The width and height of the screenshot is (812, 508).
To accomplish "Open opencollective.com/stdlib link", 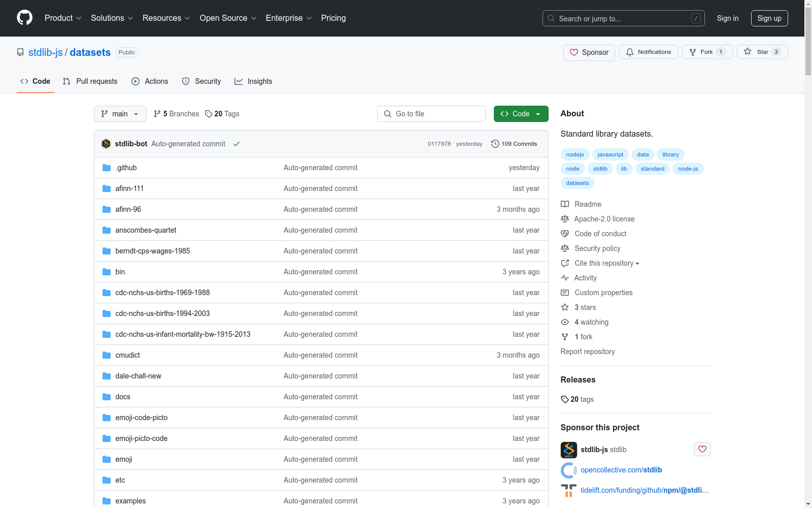I will [621, 470].
